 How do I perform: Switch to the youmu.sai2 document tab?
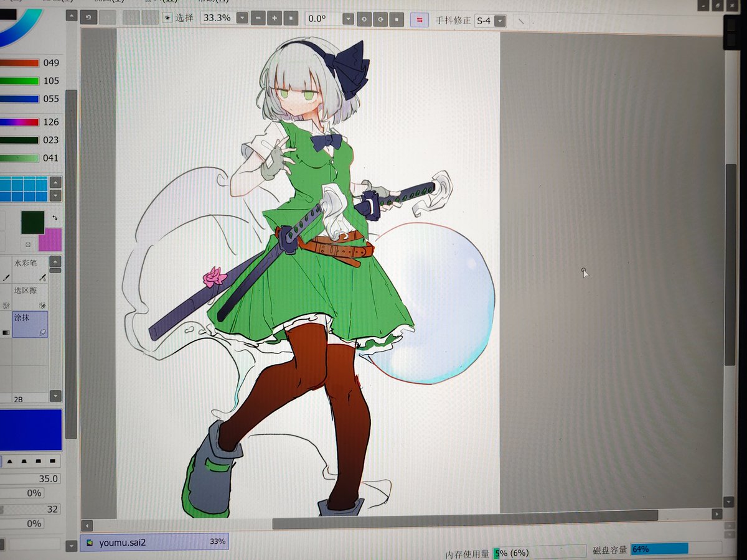154,542
